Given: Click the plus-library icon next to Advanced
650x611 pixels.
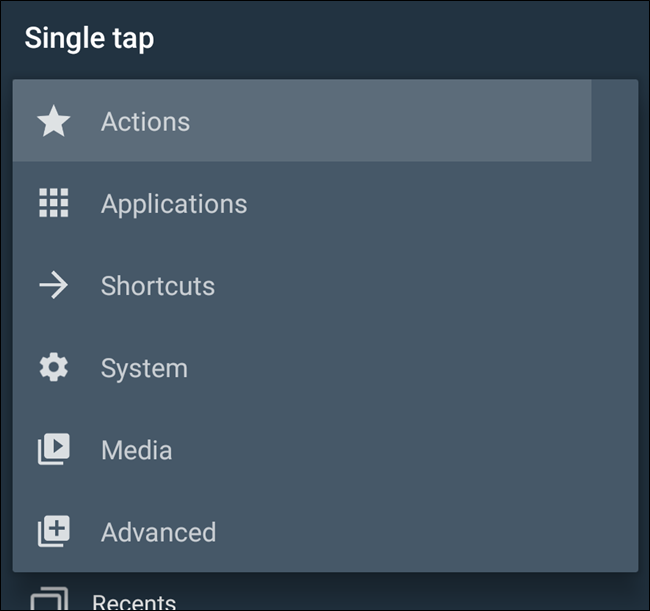Looking at the screenshot, I should [x=53, y=532].
